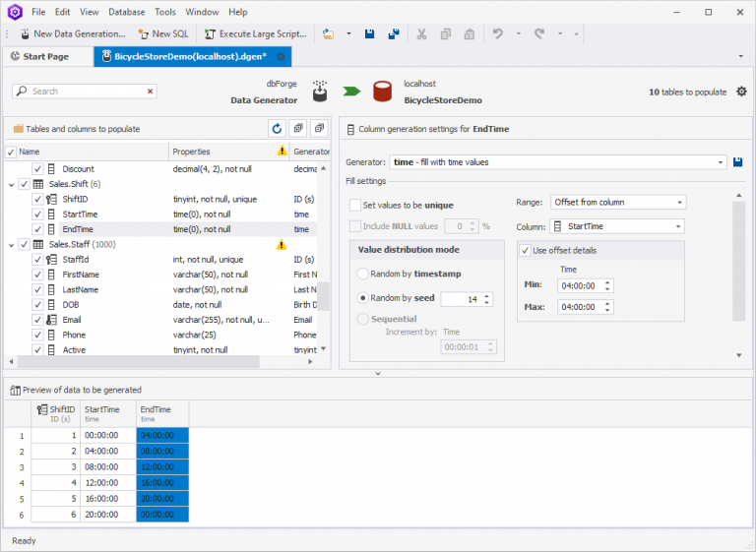756x552 pixels.
Task: Open the Database menu
Action: (126, 12)
